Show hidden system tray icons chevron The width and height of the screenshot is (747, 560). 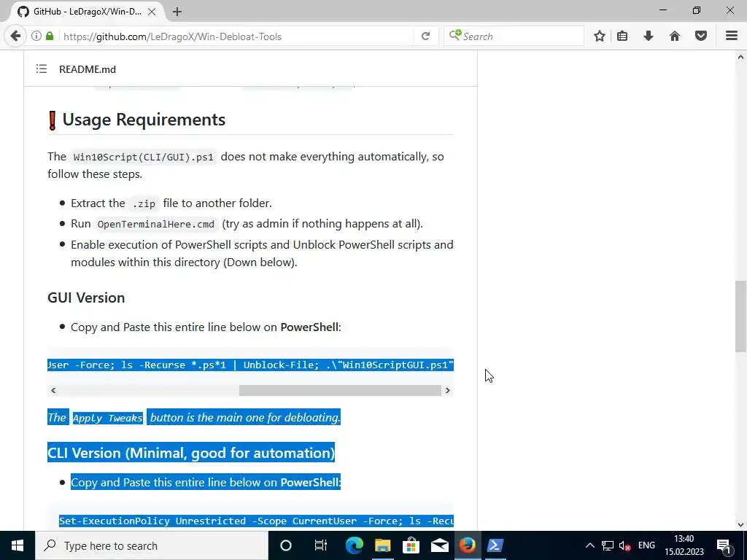[x=589, y=545]
